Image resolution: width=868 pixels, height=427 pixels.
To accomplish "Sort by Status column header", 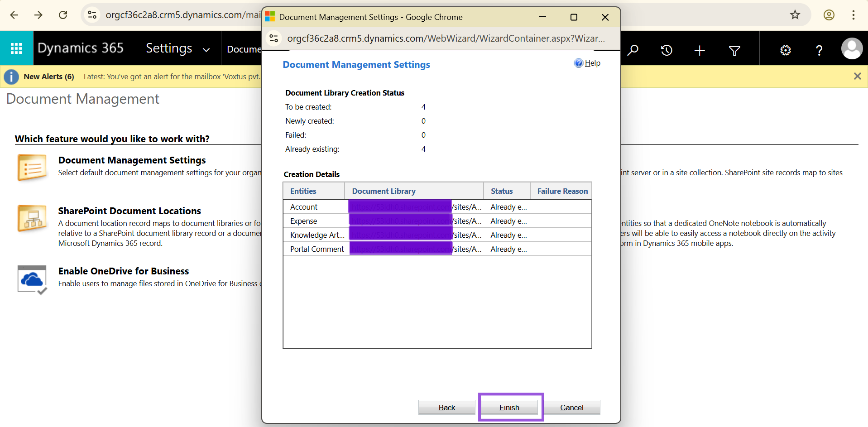I will click(x=507, y=191).
